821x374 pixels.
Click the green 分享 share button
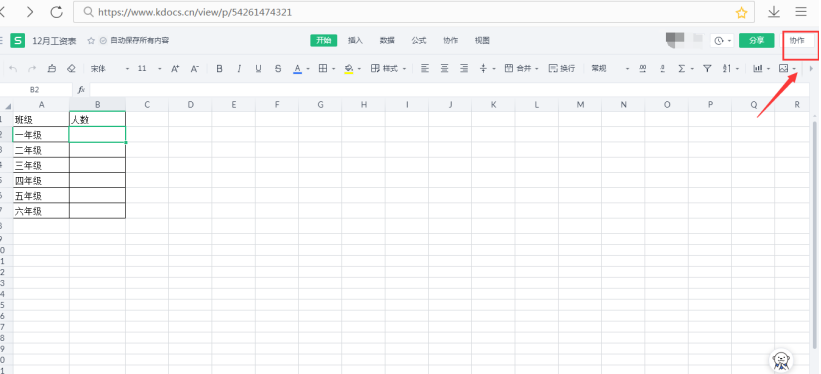point(756,40)
